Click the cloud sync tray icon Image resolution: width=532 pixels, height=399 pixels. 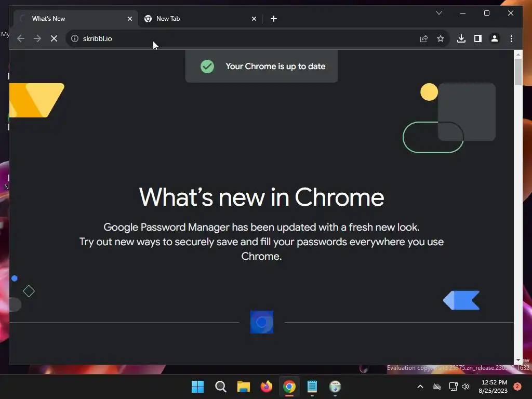coord(437,387)
